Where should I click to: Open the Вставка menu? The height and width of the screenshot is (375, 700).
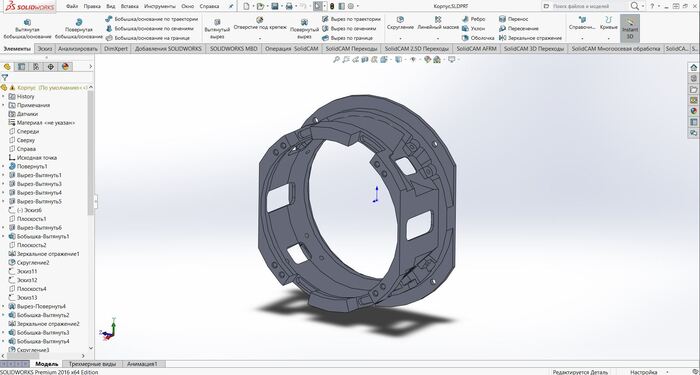pos(129,6)
